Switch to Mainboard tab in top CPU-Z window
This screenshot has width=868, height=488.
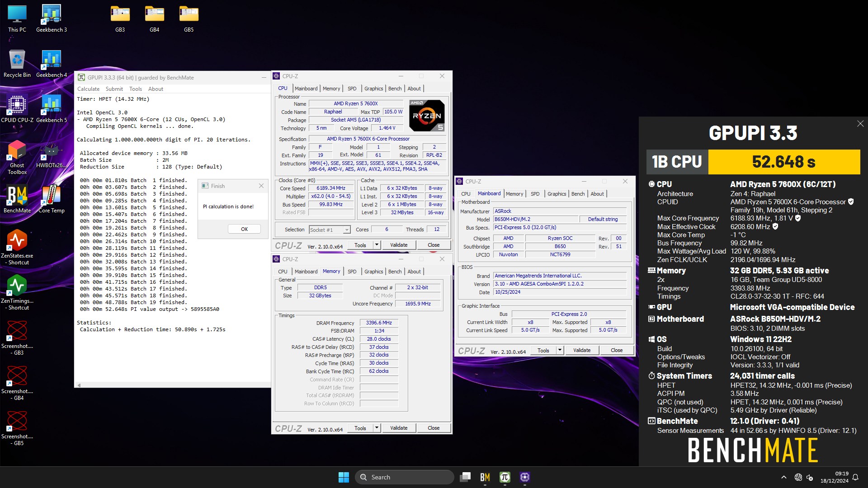pyautogui.click(x=306, y=89)
